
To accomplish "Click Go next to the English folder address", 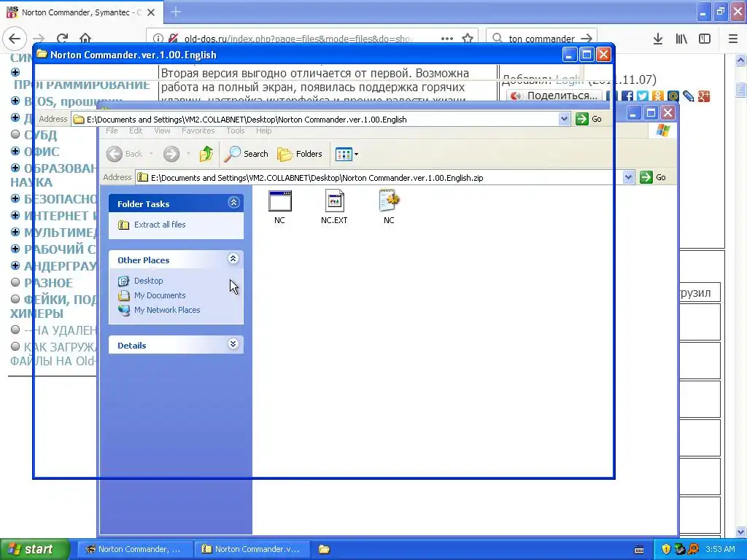I will pos(589,119).
